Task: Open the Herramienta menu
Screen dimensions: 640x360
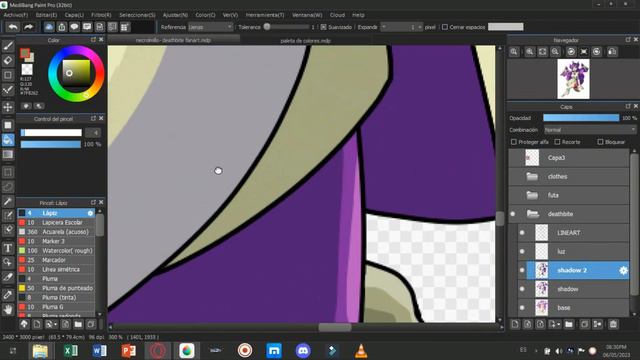Action: click(265, 15)
